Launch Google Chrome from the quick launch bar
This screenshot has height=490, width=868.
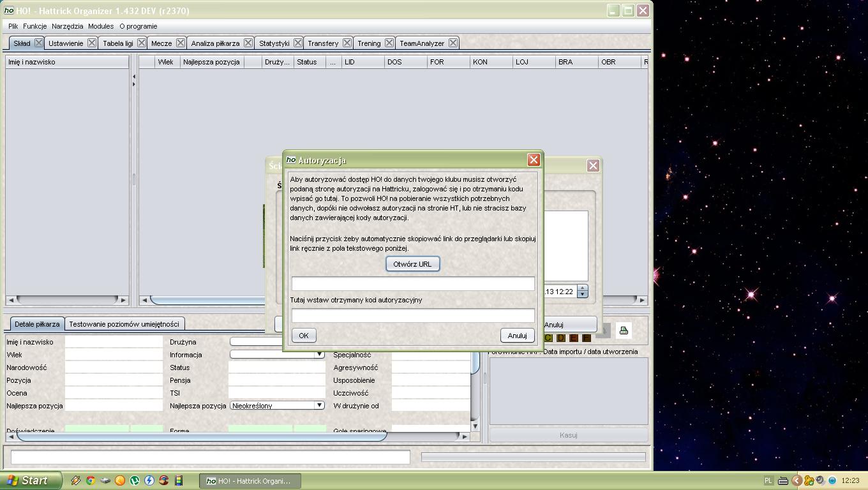coord(91,480)
